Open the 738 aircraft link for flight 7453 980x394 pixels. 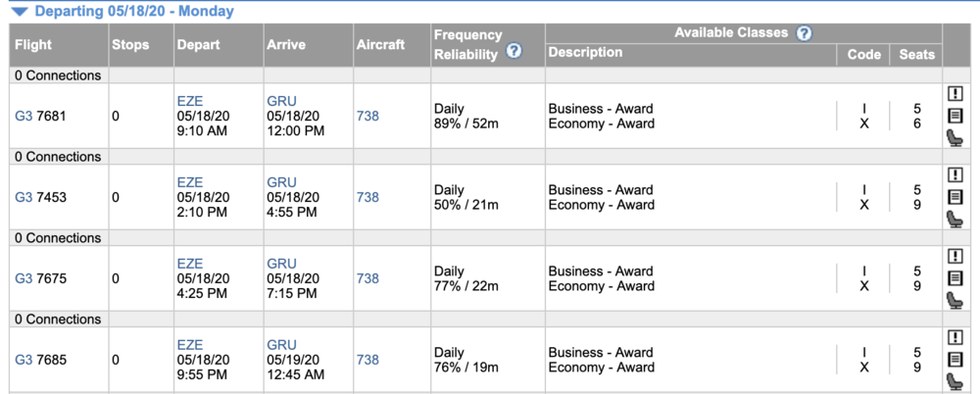coord(367,197)
